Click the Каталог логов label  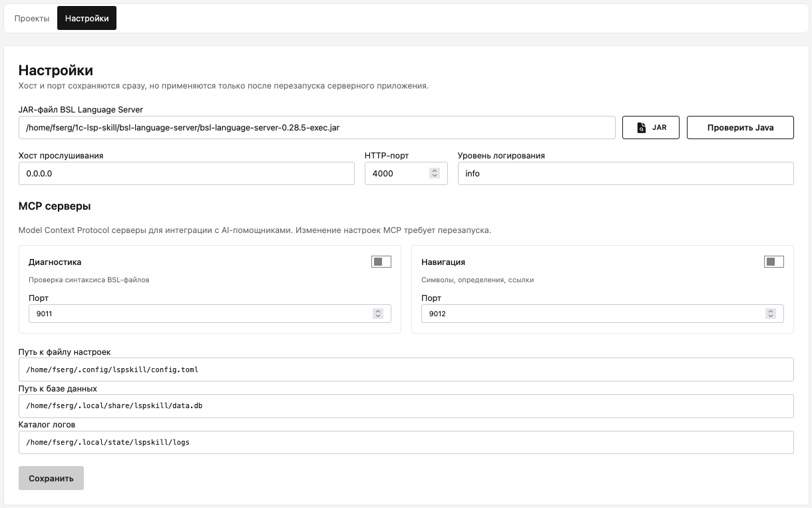[x=47, y=425]
